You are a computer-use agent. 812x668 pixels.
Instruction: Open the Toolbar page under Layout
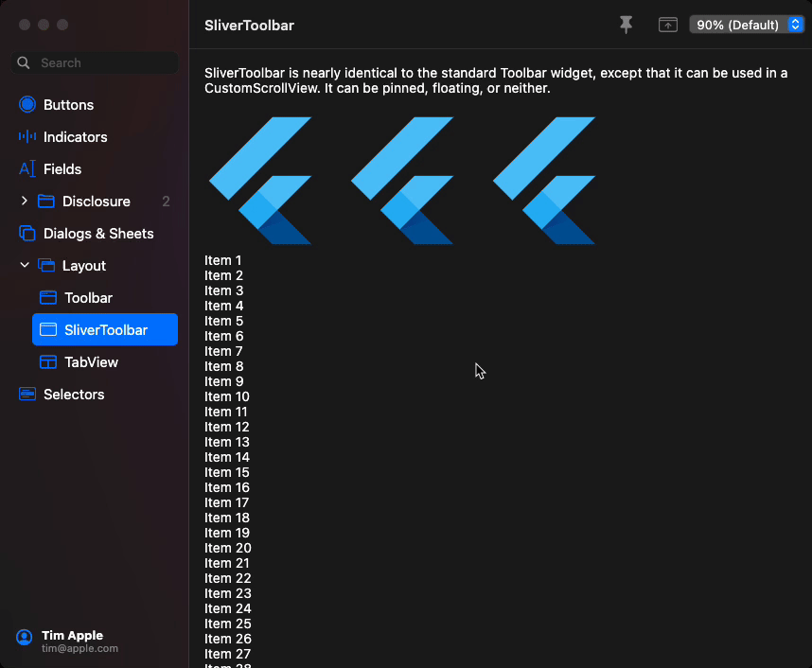pyautogui.click(x=89, y=297)
